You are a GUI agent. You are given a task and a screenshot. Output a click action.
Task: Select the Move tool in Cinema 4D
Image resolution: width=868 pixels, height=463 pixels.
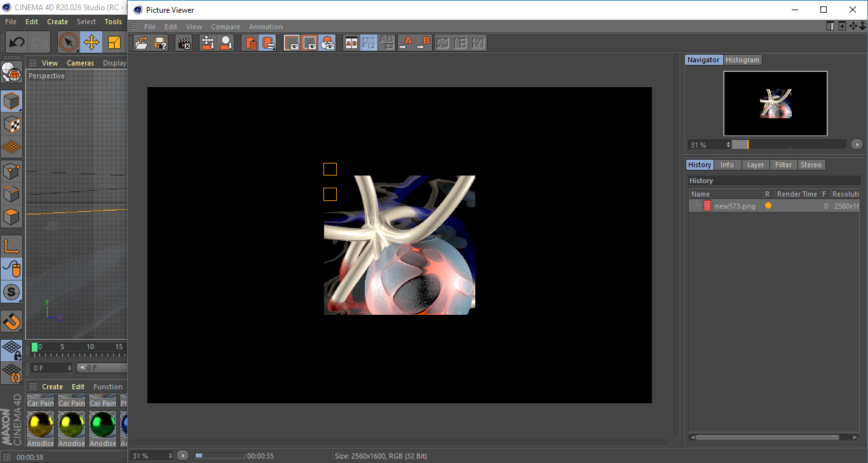point(90,42)
